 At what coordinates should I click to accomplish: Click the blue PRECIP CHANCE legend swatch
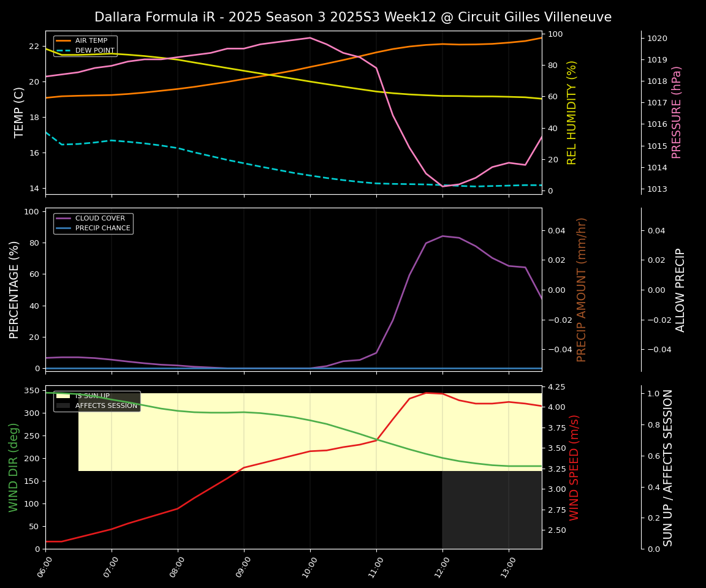64,228
